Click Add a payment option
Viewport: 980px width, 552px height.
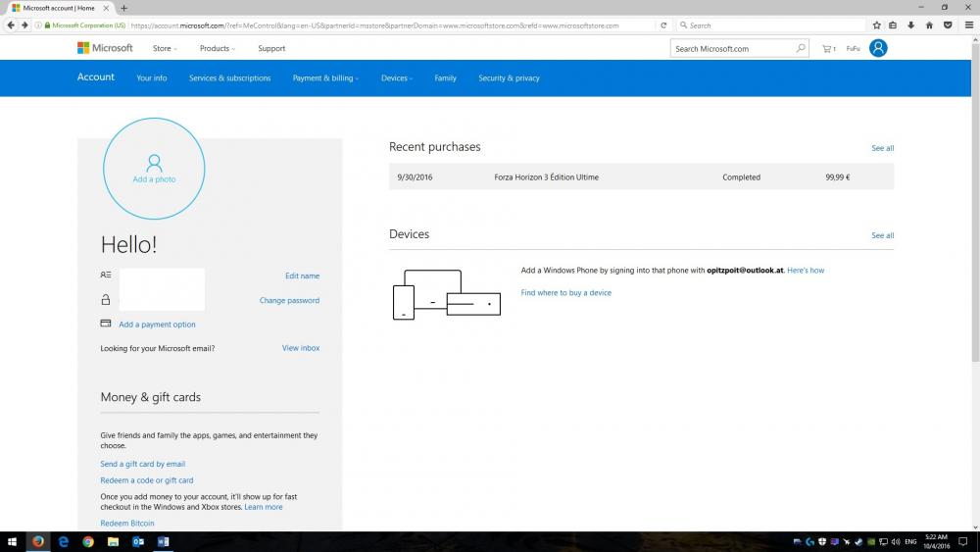coord(157,325)
